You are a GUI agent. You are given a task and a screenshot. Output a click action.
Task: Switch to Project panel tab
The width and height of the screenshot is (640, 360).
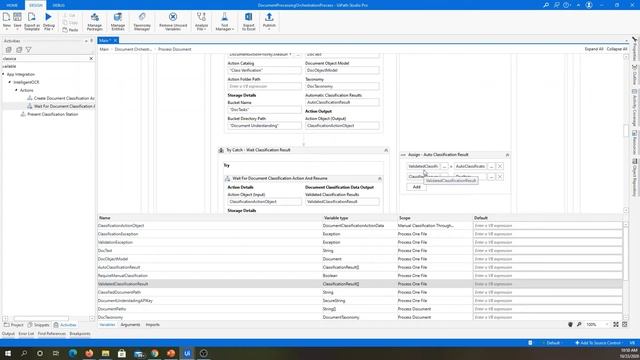point(13,325)
